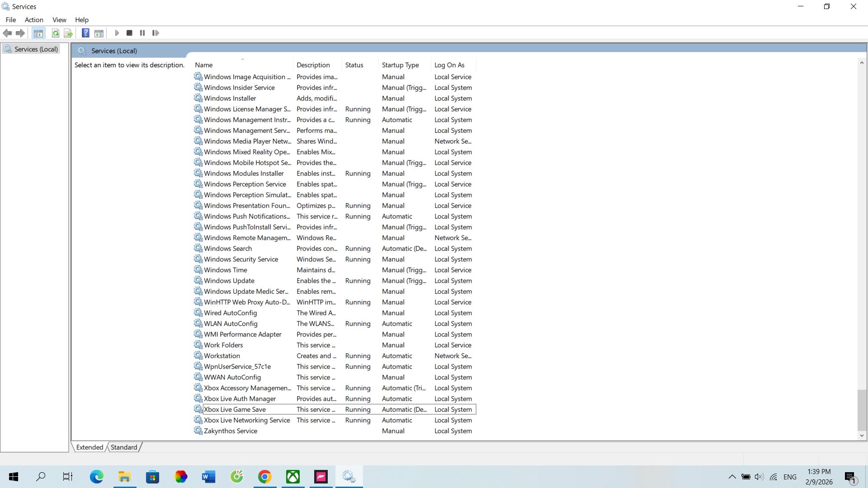The height and width of the screenshot is (488, 868).
Task: Open the blue Help toolbar icon
Action: click(x=85, y=33)
